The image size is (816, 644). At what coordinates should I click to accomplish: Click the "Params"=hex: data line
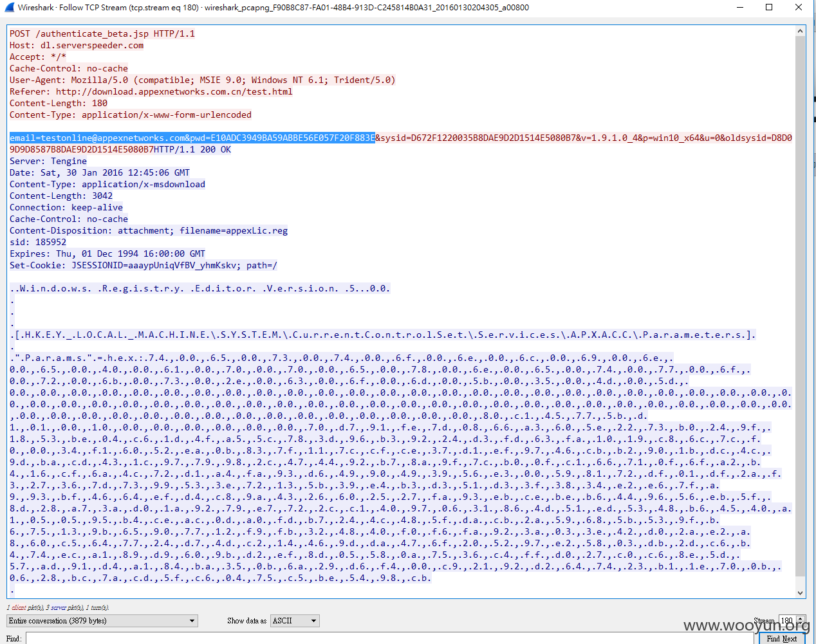(x=342, y=358)
